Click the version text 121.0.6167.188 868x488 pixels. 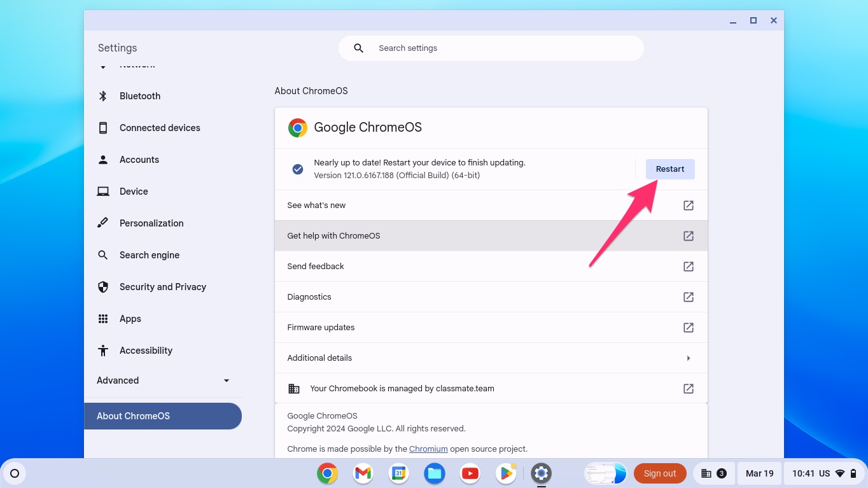click(x=397, y=175)
